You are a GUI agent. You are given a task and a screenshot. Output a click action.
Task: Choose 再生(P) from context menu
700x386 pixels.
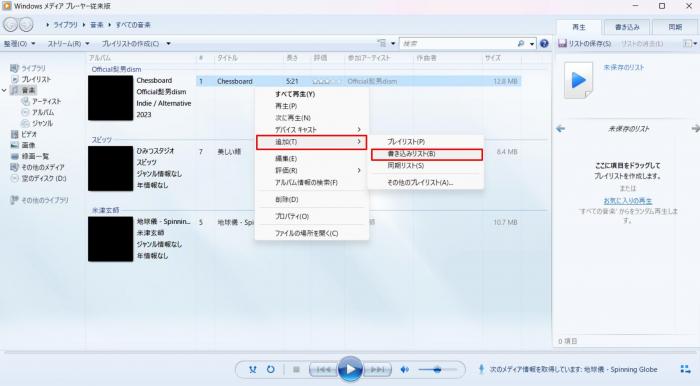point(312,106)
